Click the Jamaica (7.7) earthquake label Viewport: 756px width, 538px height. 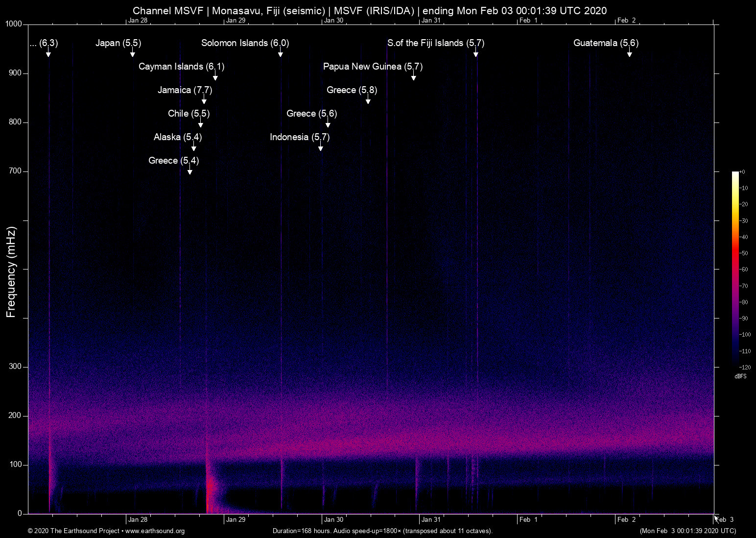185,90
